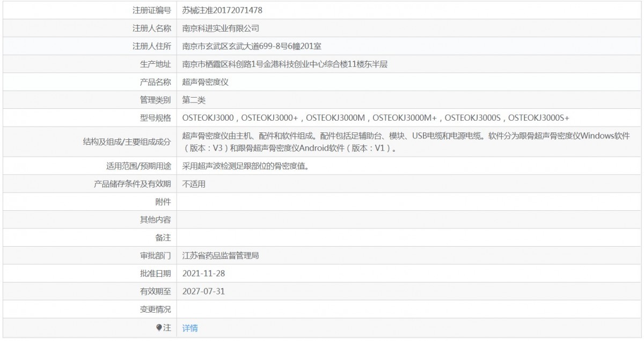Click the 审批部门 label
Screen dimensions: 644x341
pyautogui.click(x=156, y=256)
